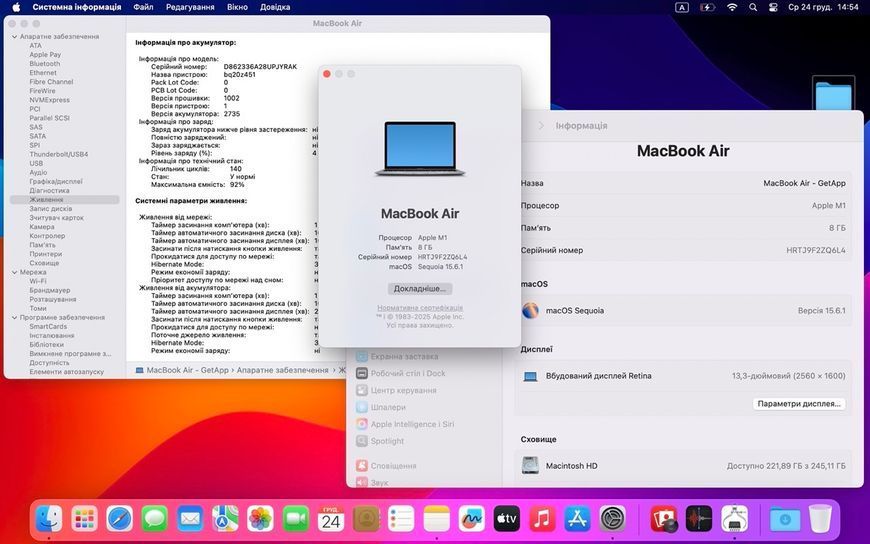The image size is (870, 544).
Task: Open Calendar showing 24 in the Dock
Action: 331,520
